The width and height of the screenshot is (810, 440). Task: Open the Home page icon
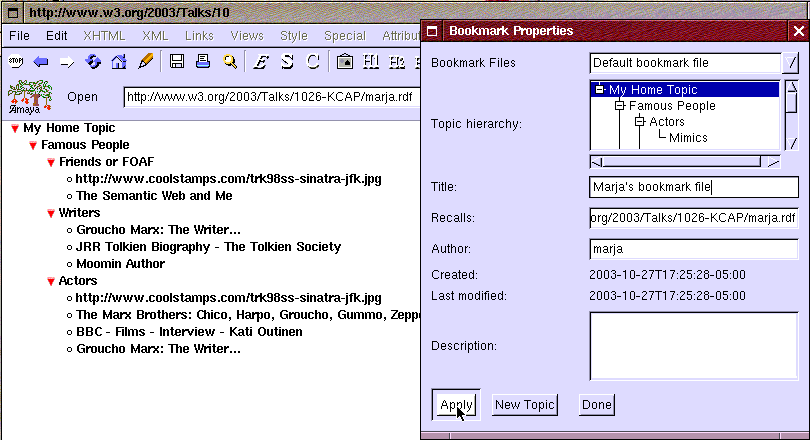coord(119,62)
